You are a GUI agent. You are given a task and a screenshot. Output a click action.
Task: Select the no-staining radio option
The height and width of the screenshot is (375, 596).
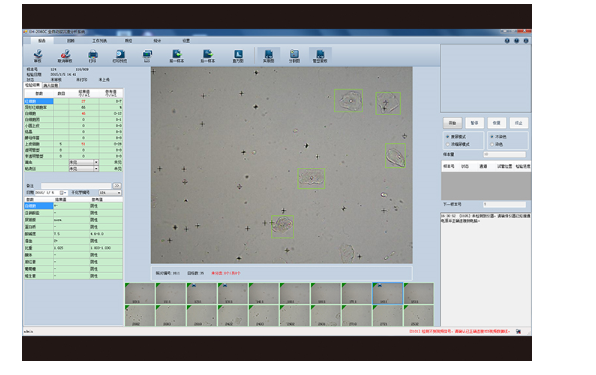[x=492, y=136]
